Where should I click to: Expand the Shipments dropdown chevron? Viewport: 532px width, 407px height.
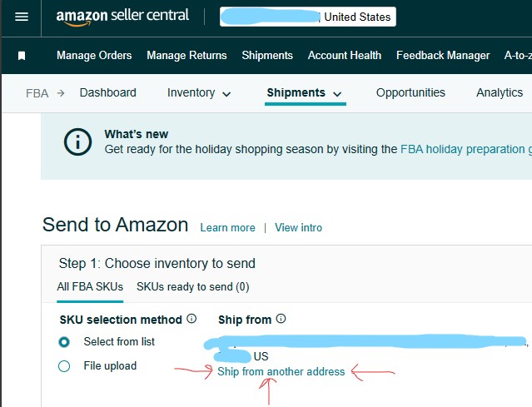(337, 94)
